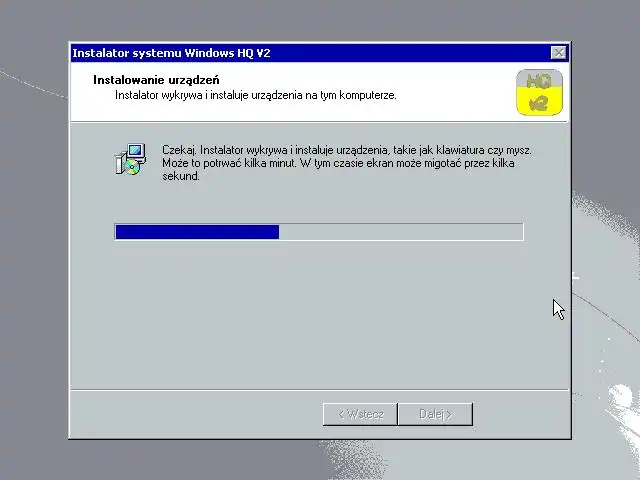Image resolution: width=640 pixels, height=480 pixels.
Task: Click the device installation progress bar
Action: pos(319,232)
